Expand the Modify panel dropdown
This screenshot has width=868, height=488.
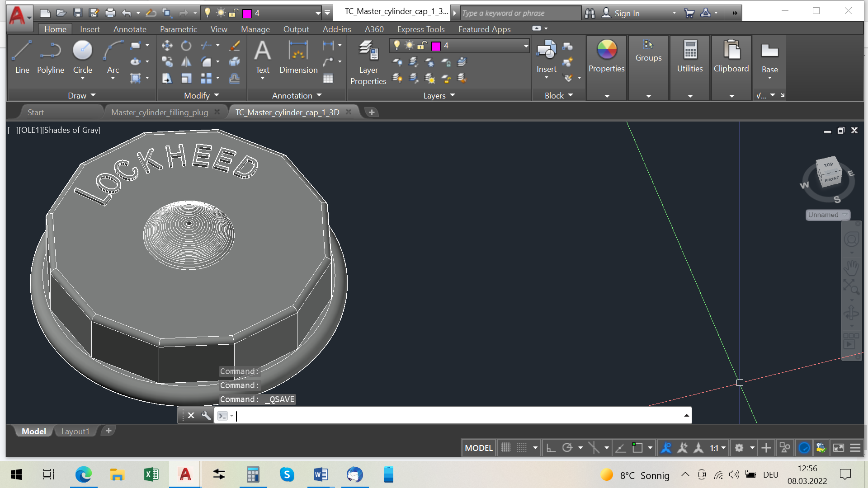click(x=202, y=95)
